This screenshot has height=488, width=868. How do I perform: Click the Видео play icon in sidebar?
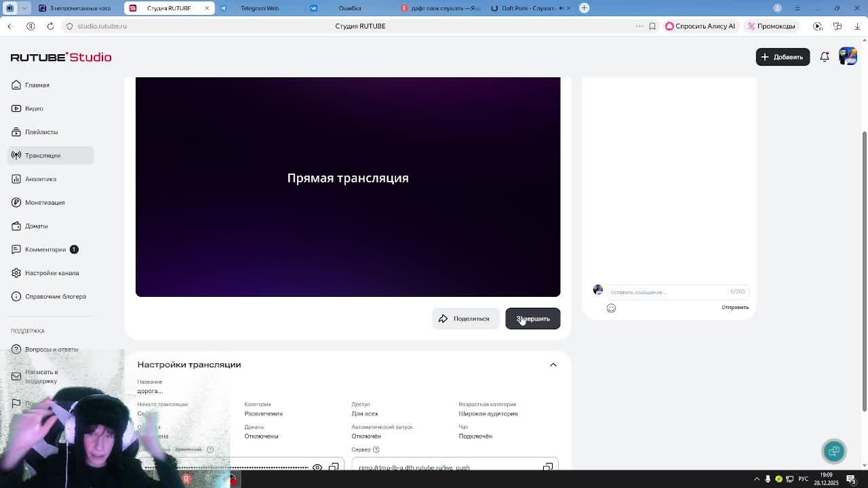click(16, 108)
